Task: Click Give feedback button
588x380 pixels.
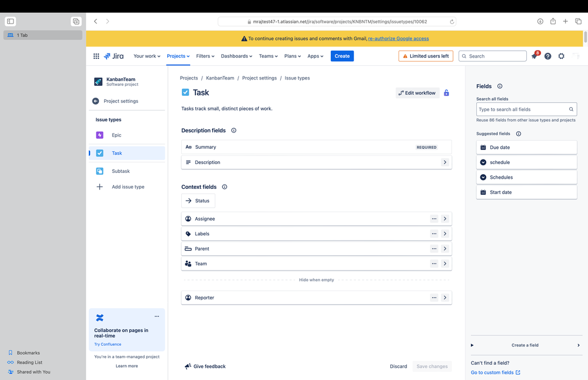Action: (x=205, y=366)
